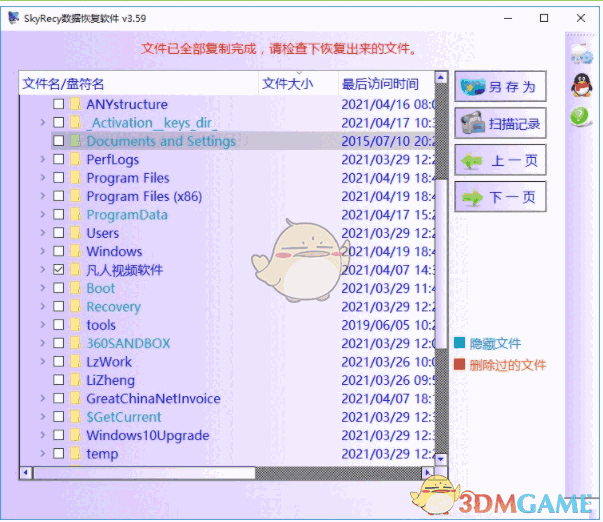
Task: Click the ANYstructure folder icon
Action: click(75, 104)
